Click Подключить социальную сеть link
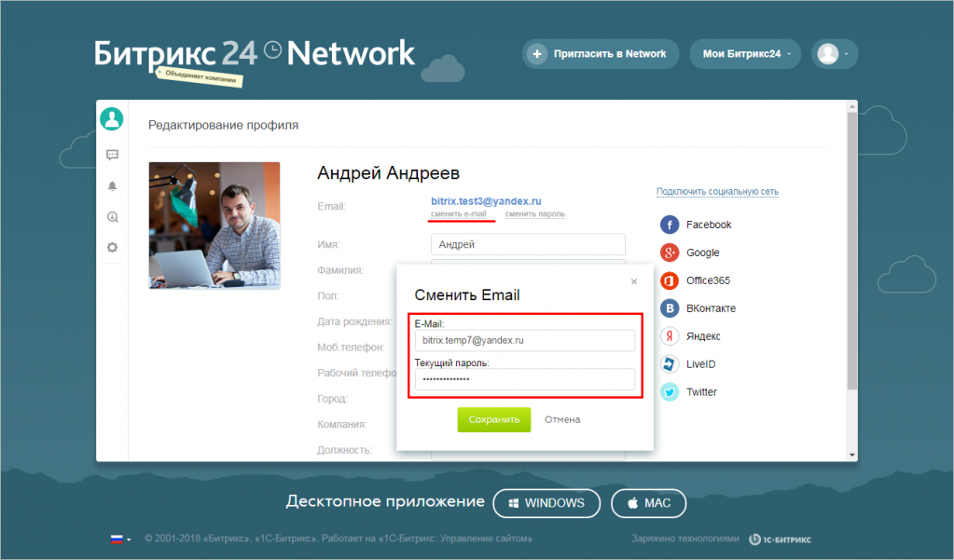 click(x=717, y=192)
